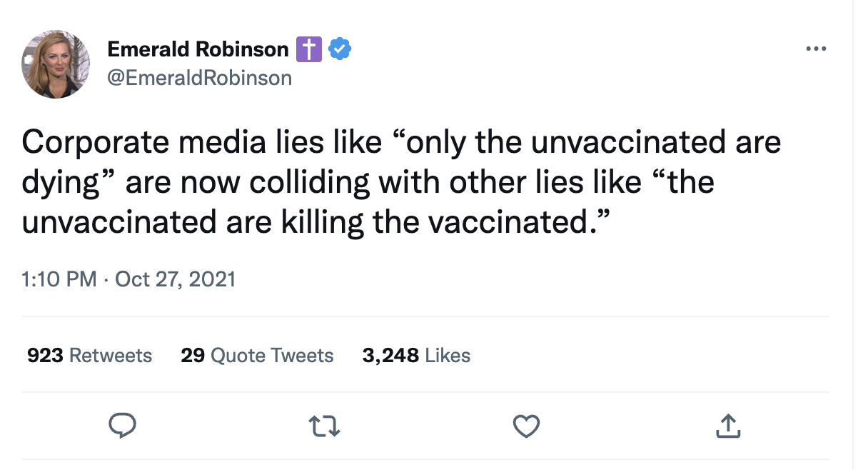The height and width of the screenshot is (470, 868).
Task: Open Emerald Robinson's profile photo
Action: point(56,64)
